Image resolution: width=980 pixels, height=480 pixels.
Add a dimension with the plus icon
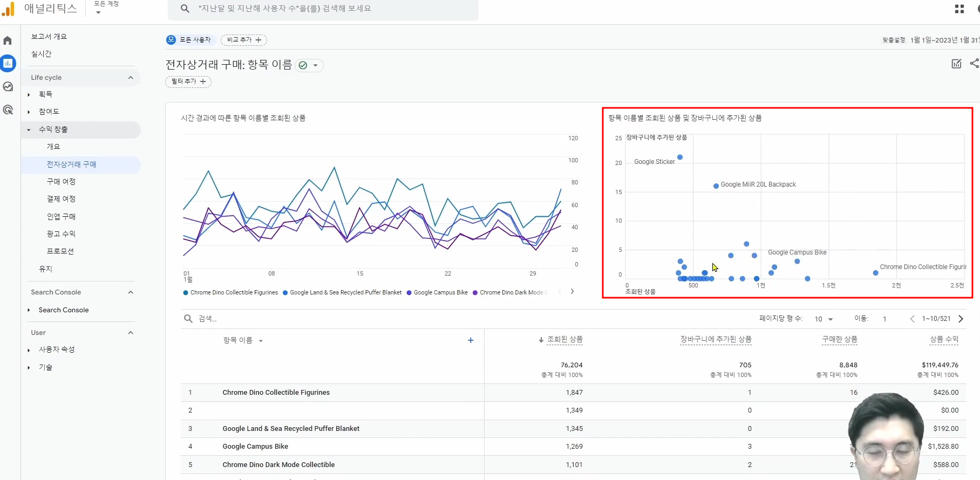471,340
